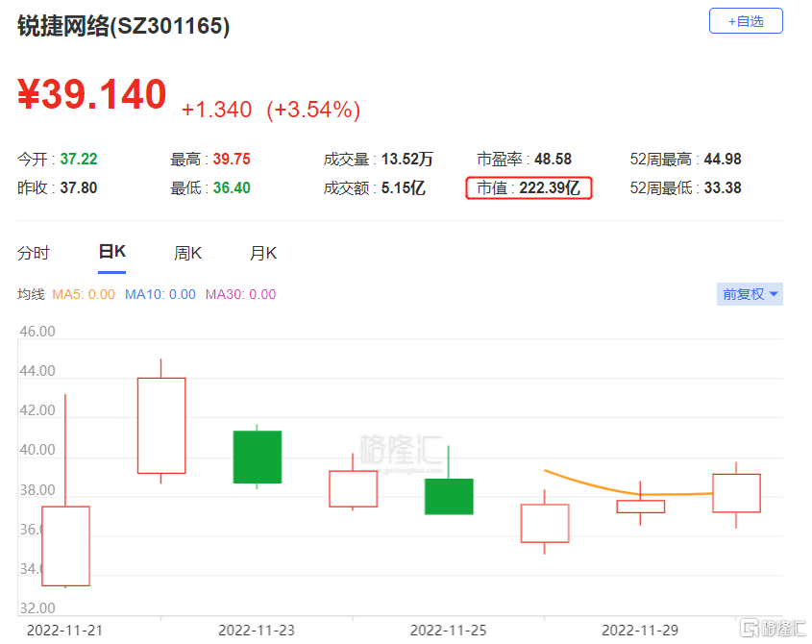The width and height of the screenshot is (812, 644).
Task: Click the 2022-11-29 date axis label
Action: (640, 631)
